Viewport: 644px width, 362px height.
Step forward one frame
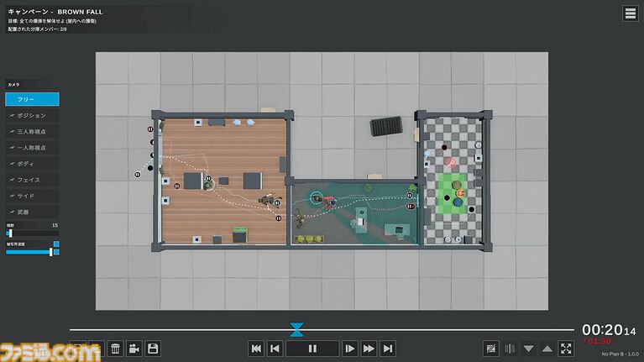click(350, 349)
